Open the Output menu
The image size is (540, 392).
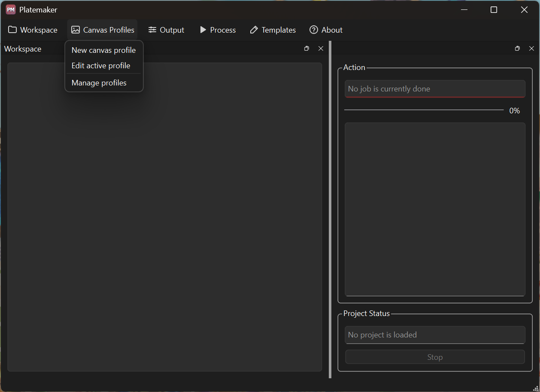click(x=166, y=30)
